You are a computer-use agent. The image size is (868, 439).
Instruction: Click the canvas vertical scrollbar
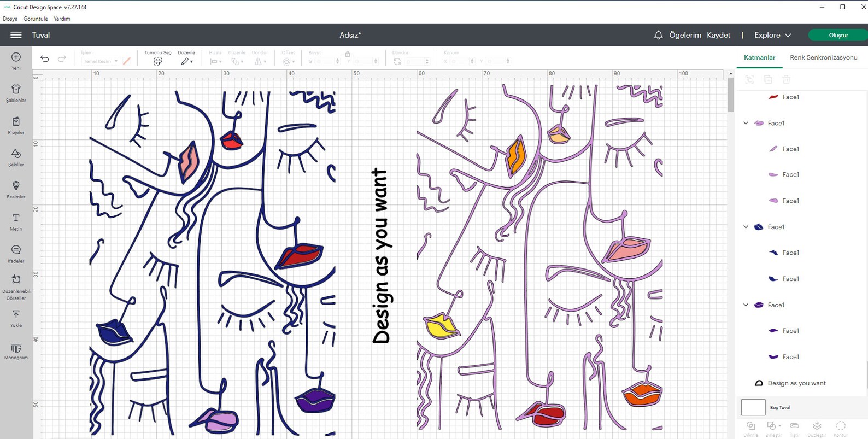point(731,95)
